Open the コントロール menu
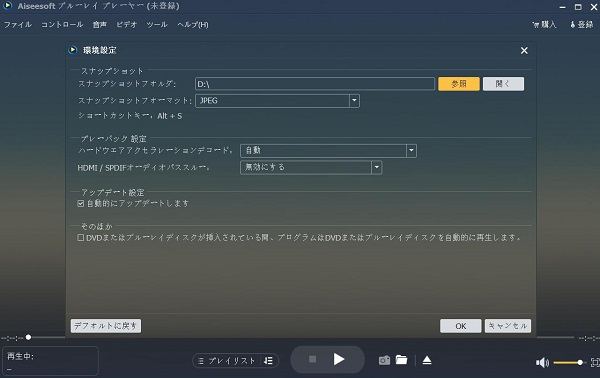This screenshot has height=378, width=600. click(62, 24)
